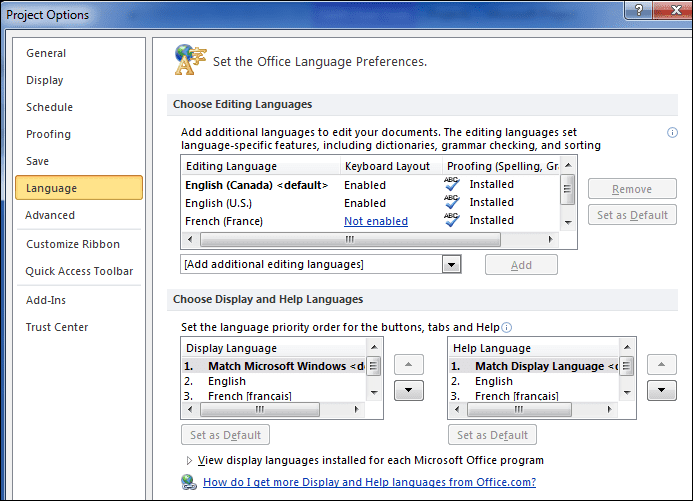Select the Language category
The height and width of the screenshot is (501, 693).
[x=79, y=188]
